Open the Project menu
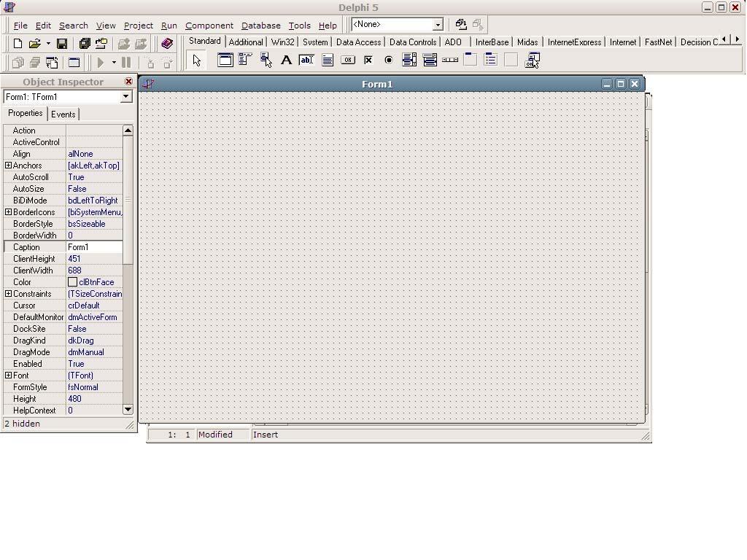The image size is (747, 560). point(138,26)
